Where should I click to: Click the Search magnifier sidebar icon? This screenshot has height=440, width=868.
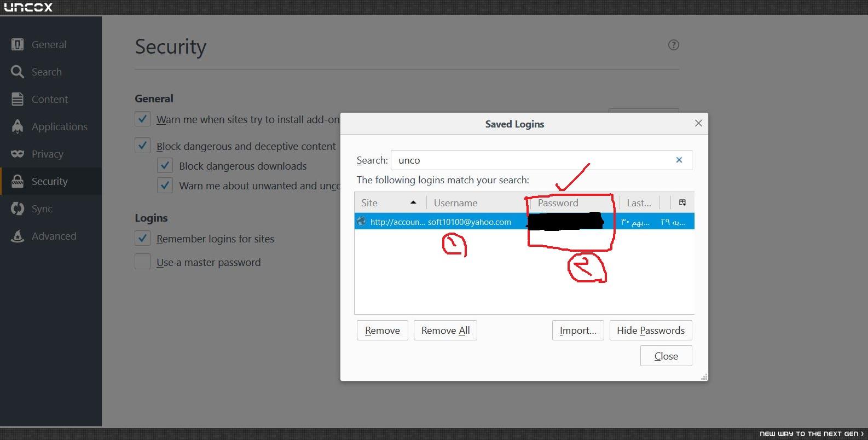18,72
